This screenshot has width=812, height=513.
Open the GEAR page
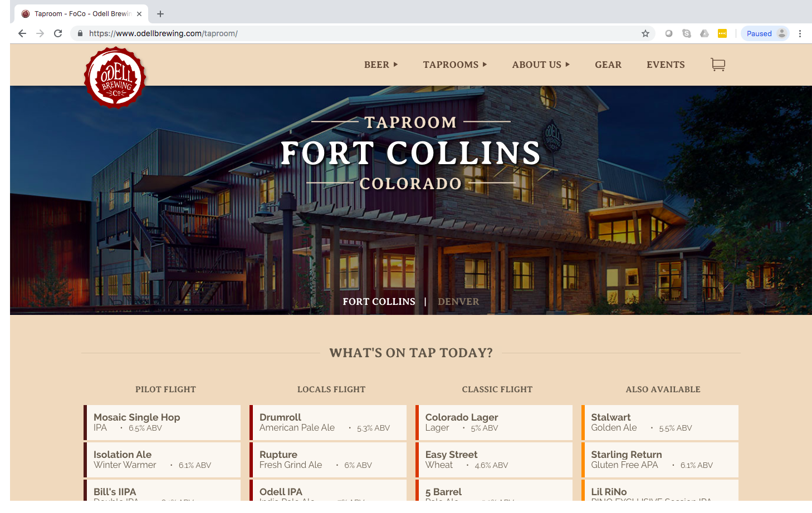[x=608, y=65]
